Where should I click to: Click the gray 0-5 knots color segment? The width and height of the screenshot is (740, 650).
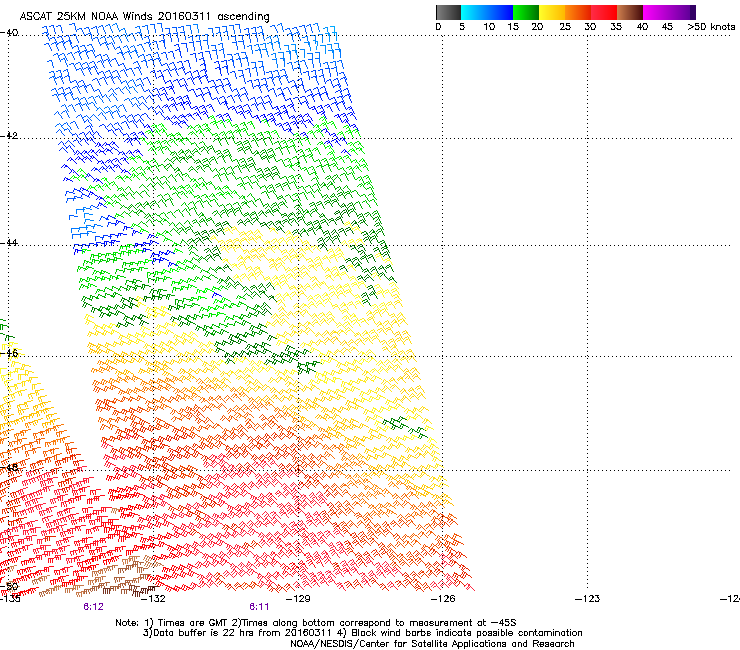[448, 12]
